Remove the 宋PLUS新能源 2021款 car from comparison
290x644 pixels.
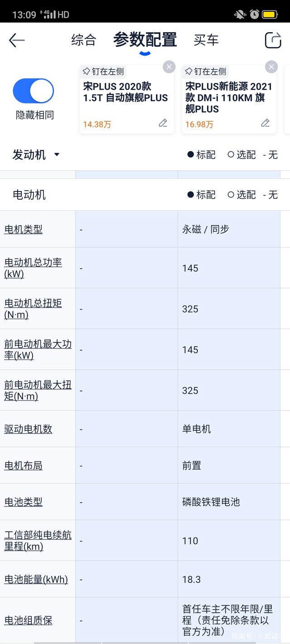[x=271, y=67]
